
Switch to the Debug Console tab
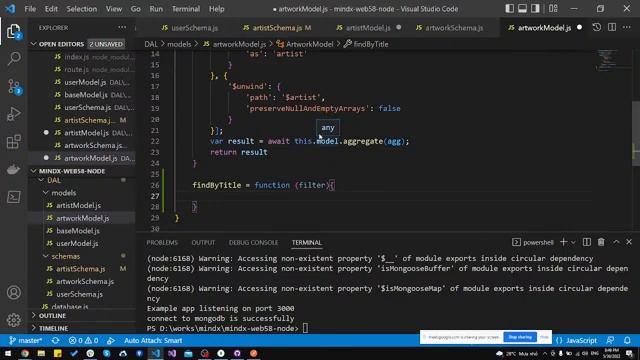tap(253, 242)
